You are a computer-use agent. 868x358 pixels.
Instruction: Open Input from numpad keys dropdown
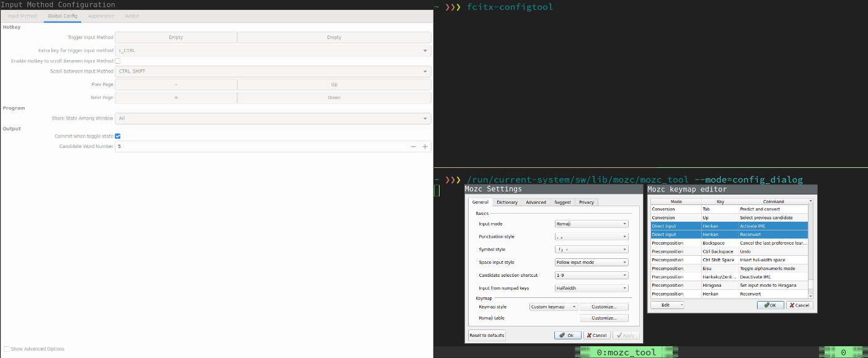pos(591,288)
